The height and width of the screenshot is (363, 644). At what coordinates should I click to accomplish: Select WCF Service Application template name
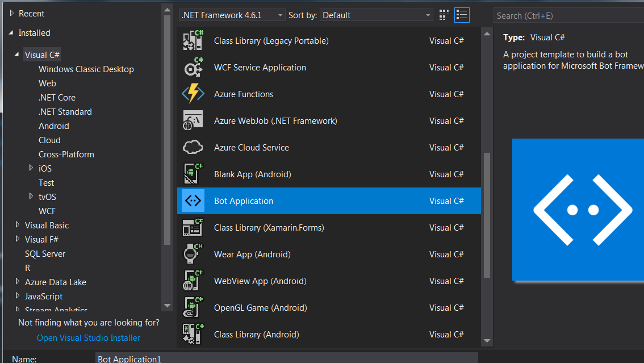click(260, 68)
